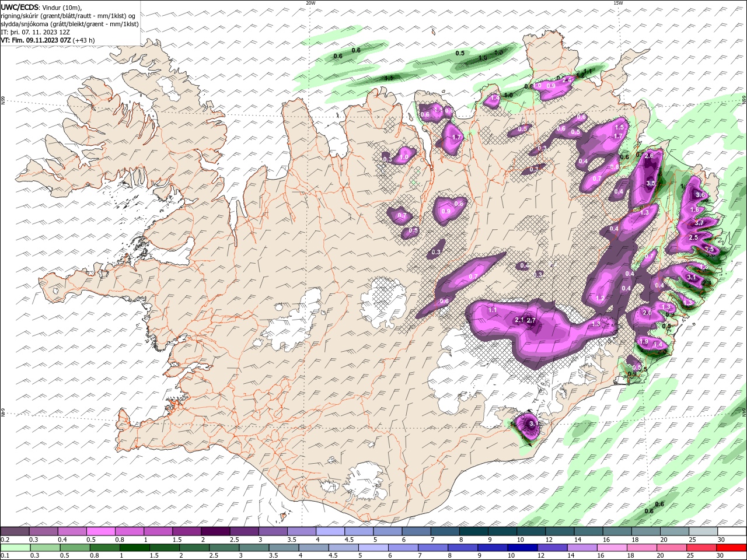The image size is (747, 560).
Task: Pick the bright red 30 swatch in lower legend
Action: tap(732, 548)
